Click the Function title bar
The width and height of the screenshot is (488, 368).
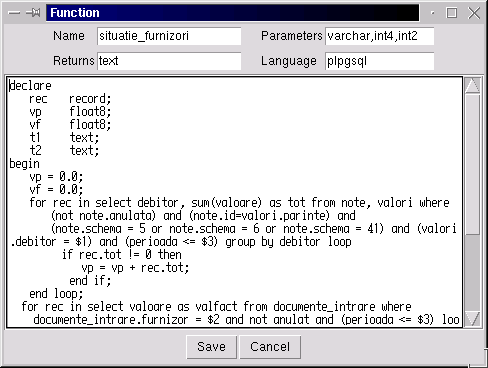point(232,13)
